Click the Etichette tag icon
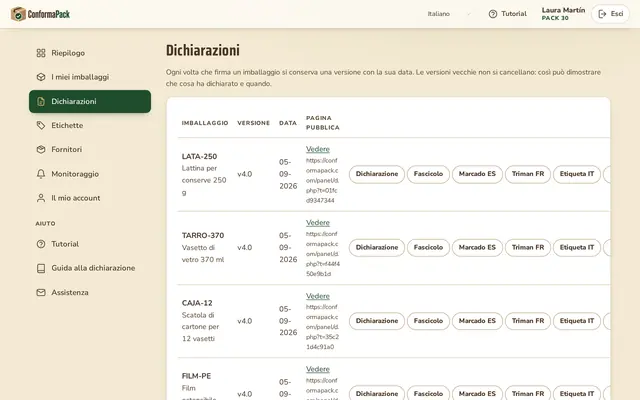This screenshot has width=640, height=400. [41, 125]
